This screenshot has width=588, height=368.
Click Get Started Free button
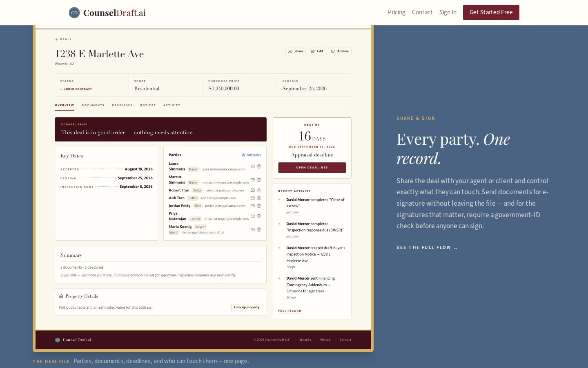pyautogui.click(x=491, y=12)
